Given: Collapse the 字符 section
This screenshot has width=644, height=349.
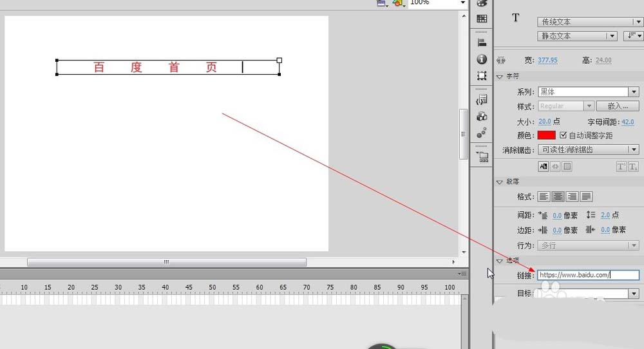Looking at the screenshot, I should tap(500, 77).
